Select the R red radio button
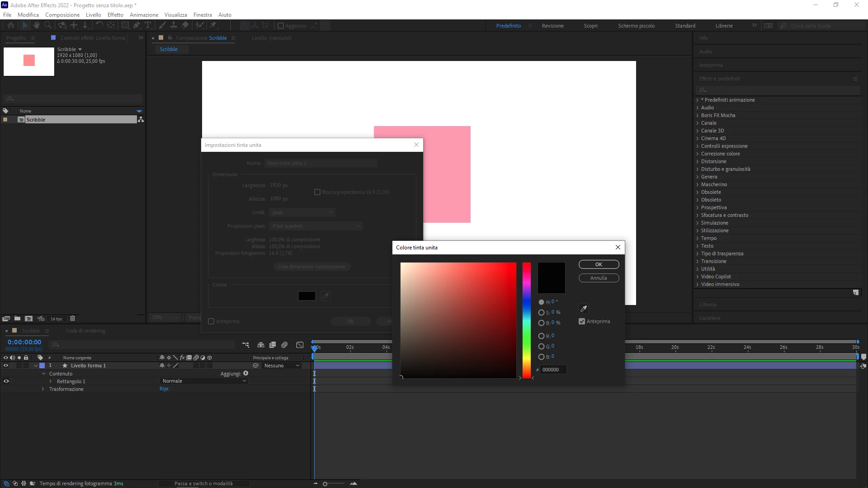 [541, 336]
